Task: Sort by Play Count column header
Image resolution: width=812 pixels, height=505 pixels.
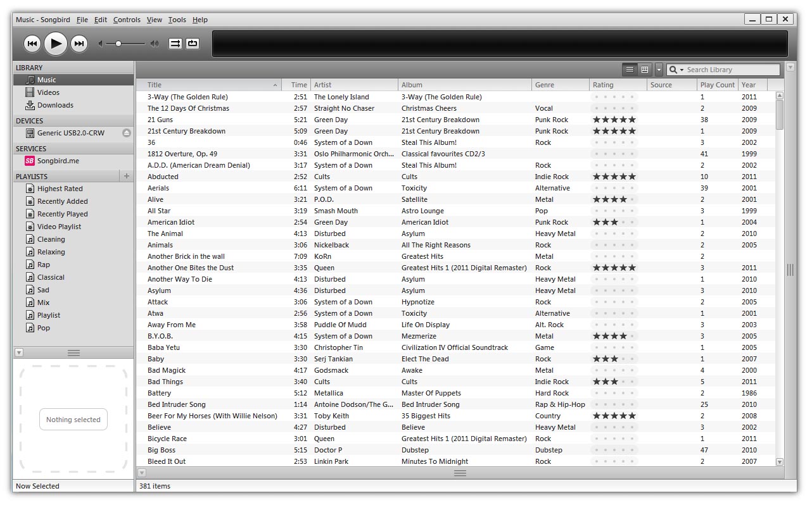Action: click(717, 85)
